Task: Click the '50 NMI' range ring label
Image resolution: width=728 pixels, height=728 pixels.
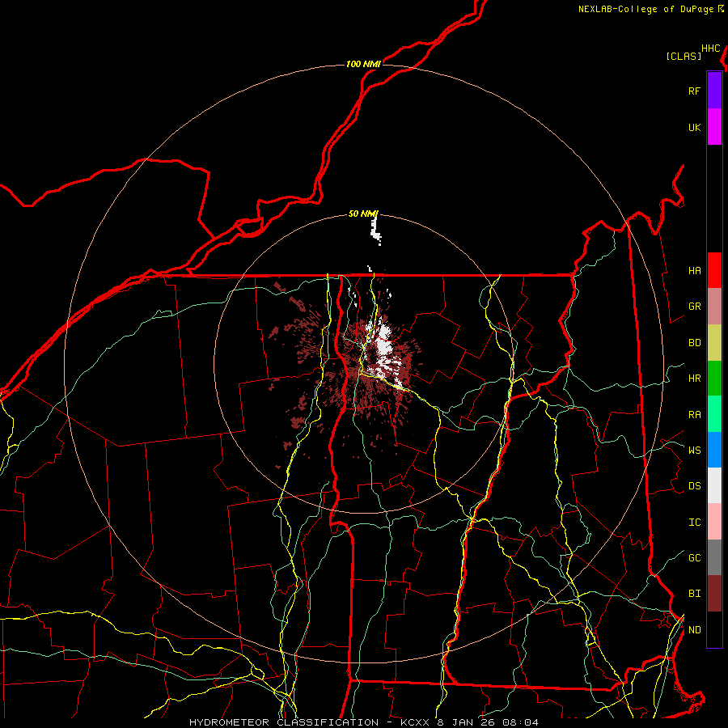Action: [x=363, y=214]
